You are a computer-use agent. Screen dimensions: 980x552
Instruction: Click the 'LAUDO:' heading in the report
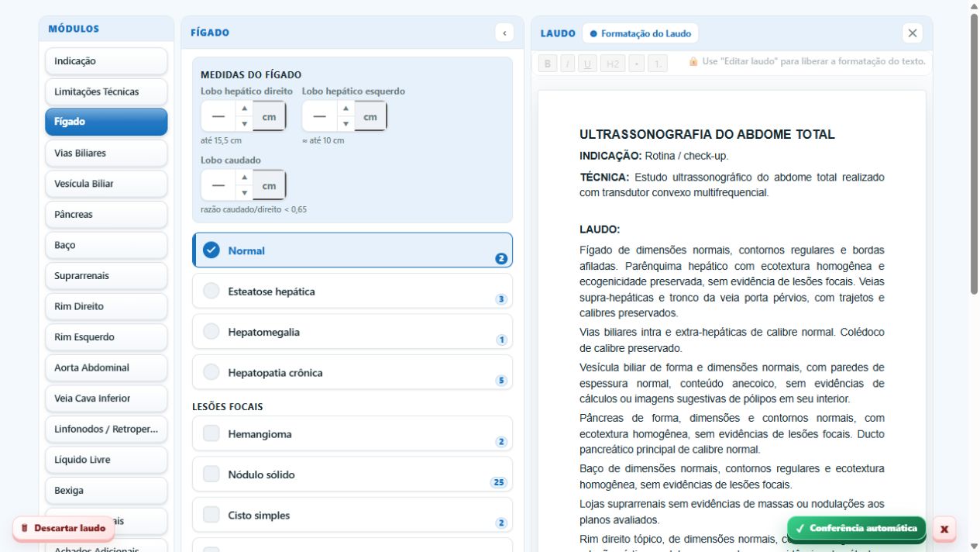click(x=600, y=229)
